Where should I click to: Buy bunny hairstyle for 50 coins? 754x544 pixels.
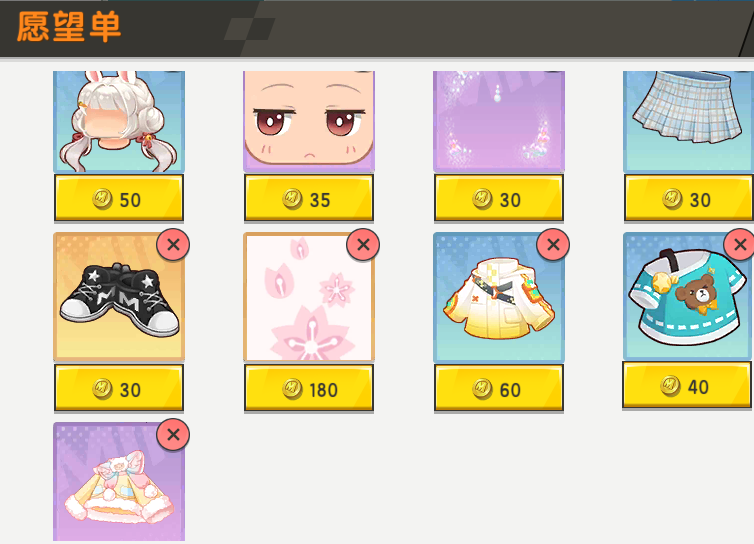point(119,198)
